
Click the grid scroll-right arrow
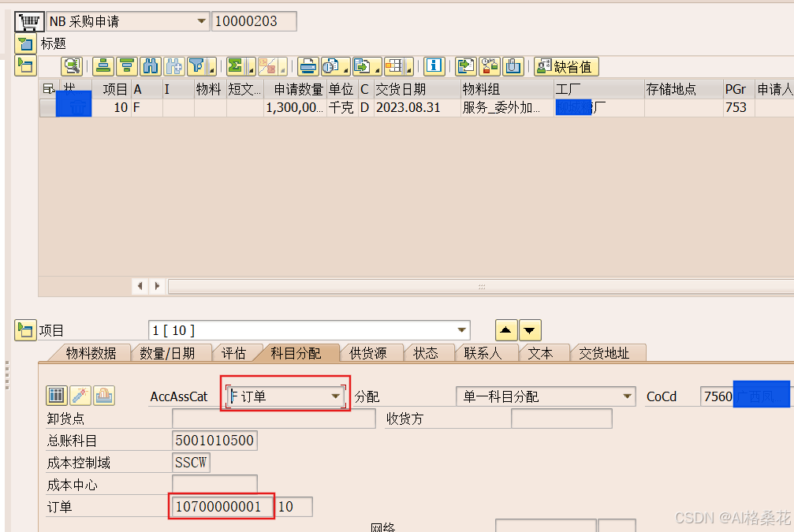(157, 286)
